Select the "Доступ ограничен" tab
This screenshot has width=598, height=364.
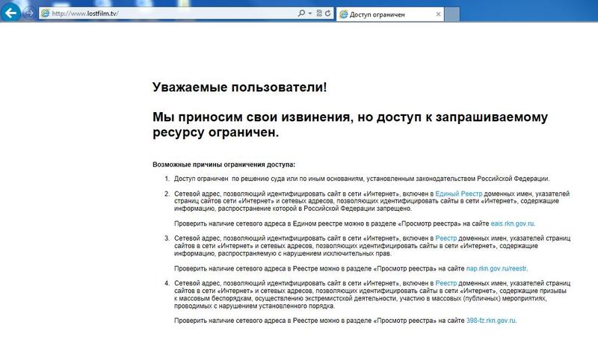tap(389, 14)
